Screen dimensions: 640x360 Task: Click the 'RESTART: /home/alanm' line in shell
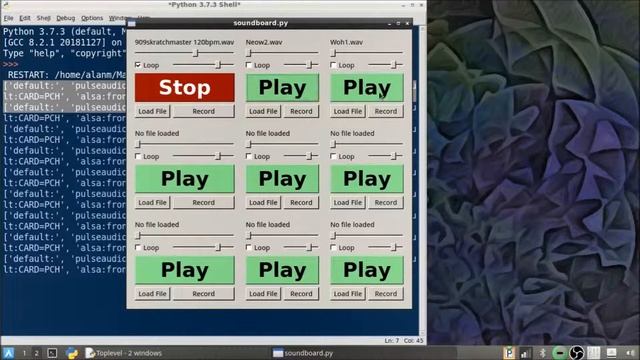click(x=67, y=75)
